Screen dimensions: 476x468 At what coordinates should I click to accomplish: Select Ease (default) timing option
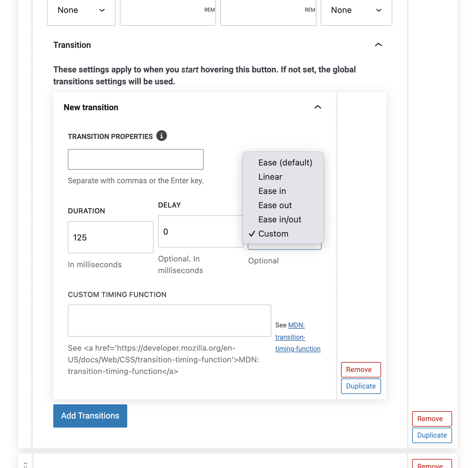(x=285, y=163)
